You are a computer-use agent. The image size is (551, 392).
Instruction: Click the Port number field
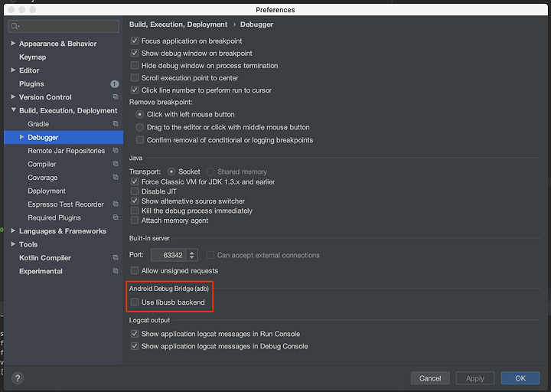click(x=168, y=255)
